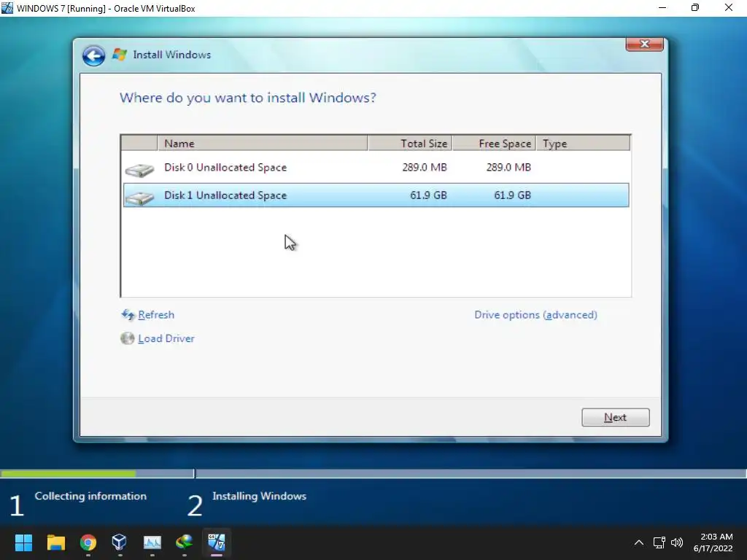
Task: Sort by the Total Size column header
Action: click(x=410, y=144)
